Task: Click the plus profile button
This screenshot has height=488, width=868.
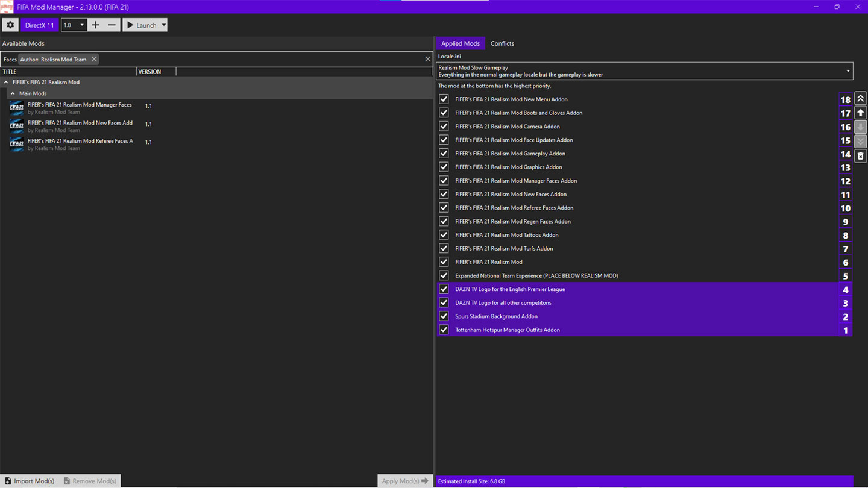Action: click(x=95, y=25)
